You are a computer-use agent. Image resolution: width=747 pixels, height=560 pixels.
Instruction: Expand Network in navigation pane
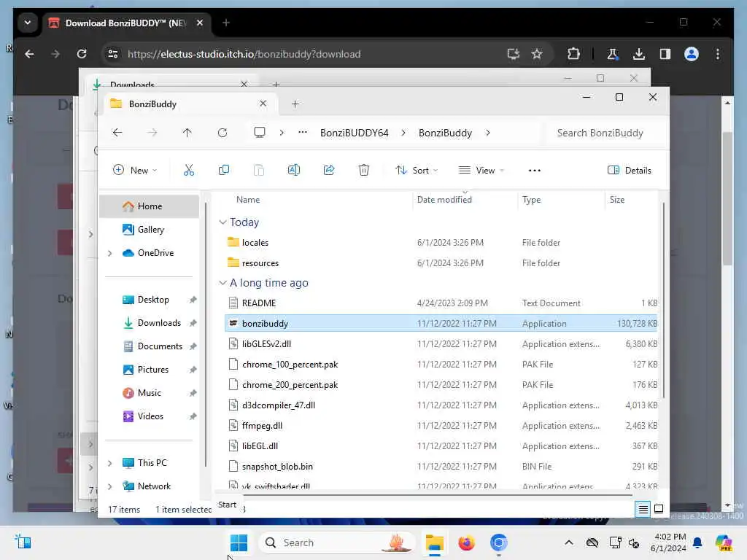(x=110, y=486)
